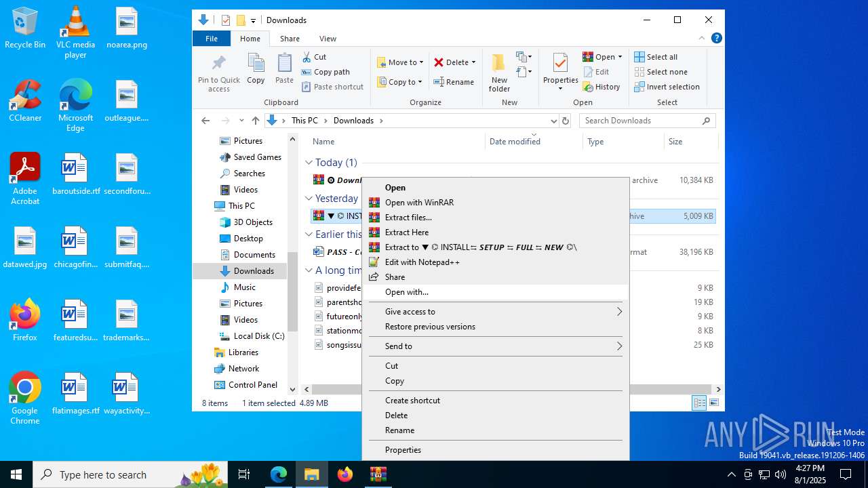Click Properties in the context menu
Screen dimensions: 868x488
coord(403,450)
